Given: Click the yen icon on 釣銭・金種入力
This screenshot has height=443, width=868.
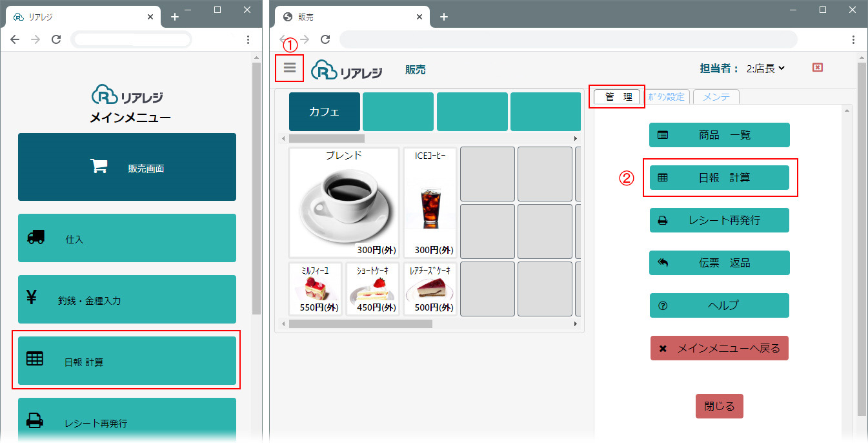Looking at the screenshot, I should click(32, 297).
